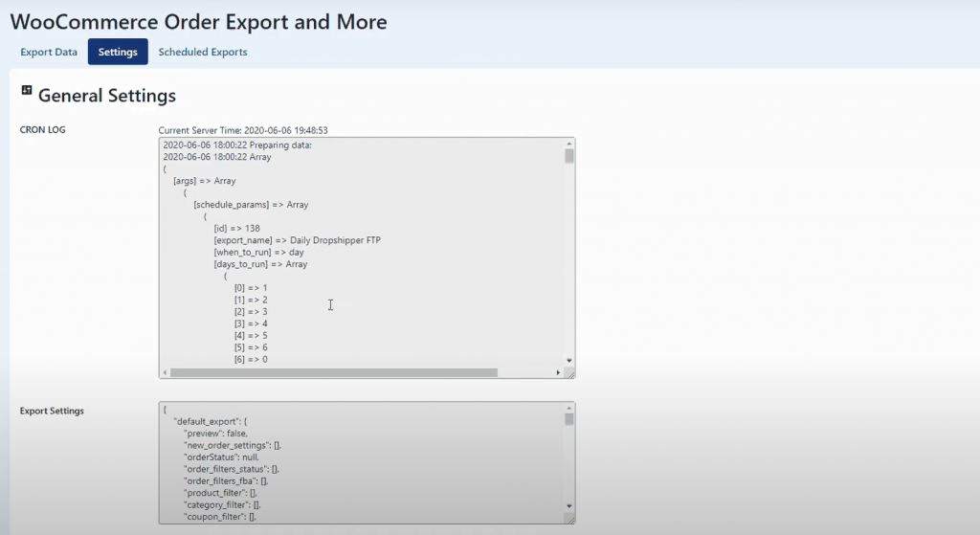Click the '"product_filter": [],' line

point(220,493)
